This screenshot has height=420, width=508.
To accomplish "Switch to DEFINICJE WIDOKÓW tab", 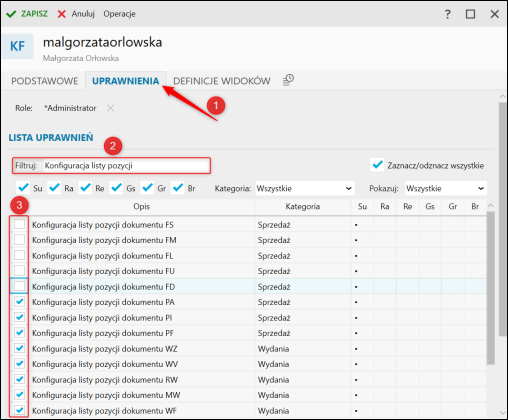I will (222, 81).
